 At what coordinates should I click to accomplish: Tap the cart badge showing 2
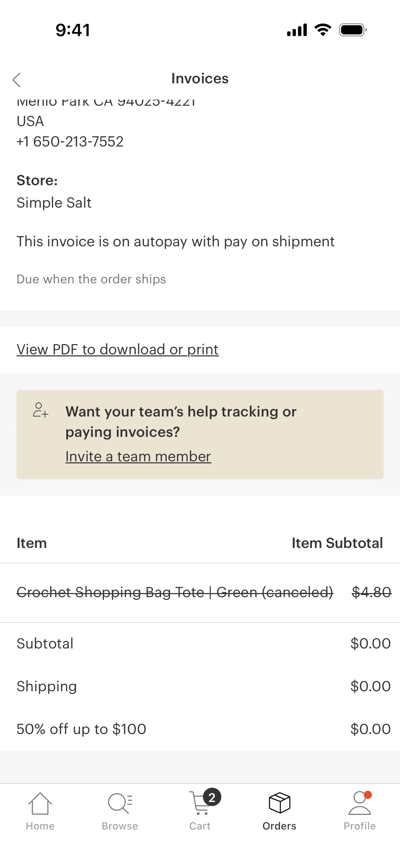pos(212,797)
